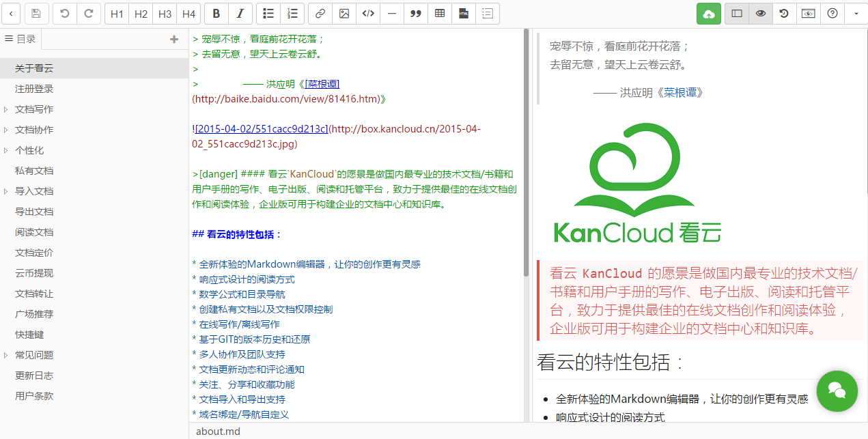The image size is (868, 439).
Task: Insert an ordered numbered list
Action: [x=292, y=14]
